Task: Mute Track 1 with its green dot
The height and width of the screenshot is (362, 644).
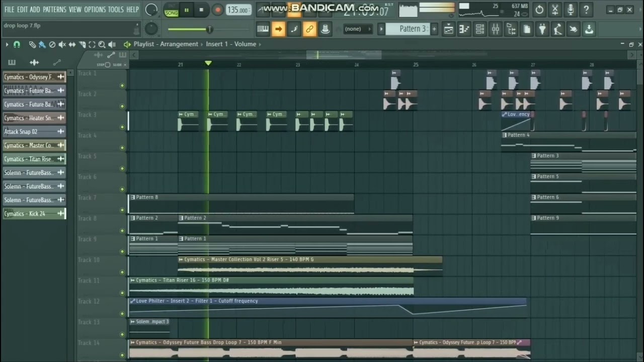Action: pos(122,85)
